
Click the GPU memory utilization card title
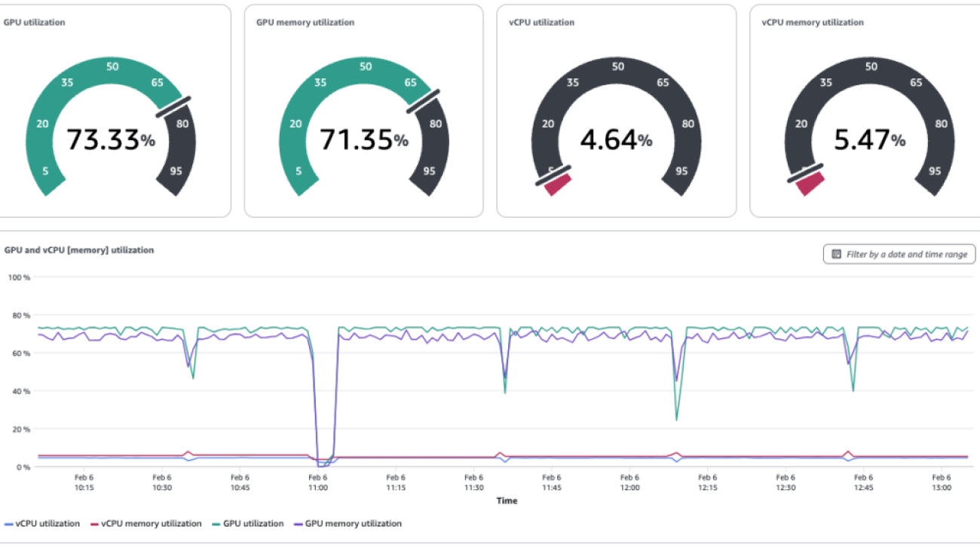pos(305,23)
